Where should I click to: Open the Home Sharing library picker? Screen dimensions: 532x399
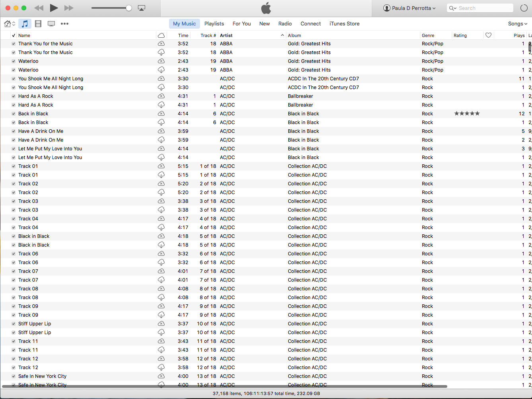(10, 24)
